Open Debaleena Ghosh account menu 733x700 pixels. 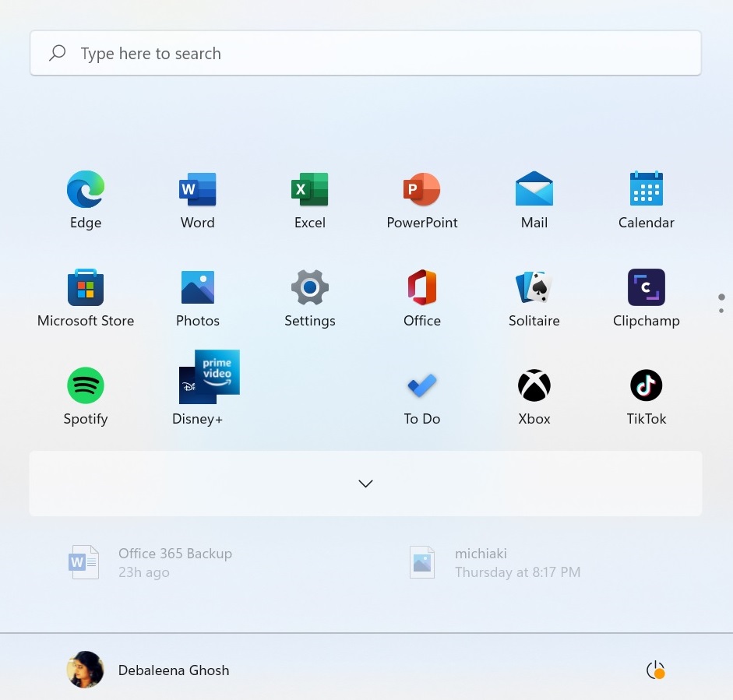(x=148, y=670)
